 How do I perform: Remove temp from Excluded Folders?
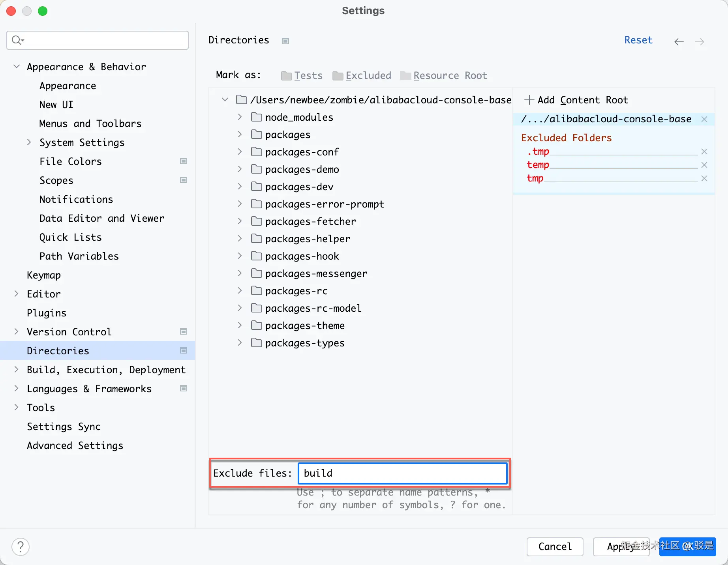click(704, 165)
